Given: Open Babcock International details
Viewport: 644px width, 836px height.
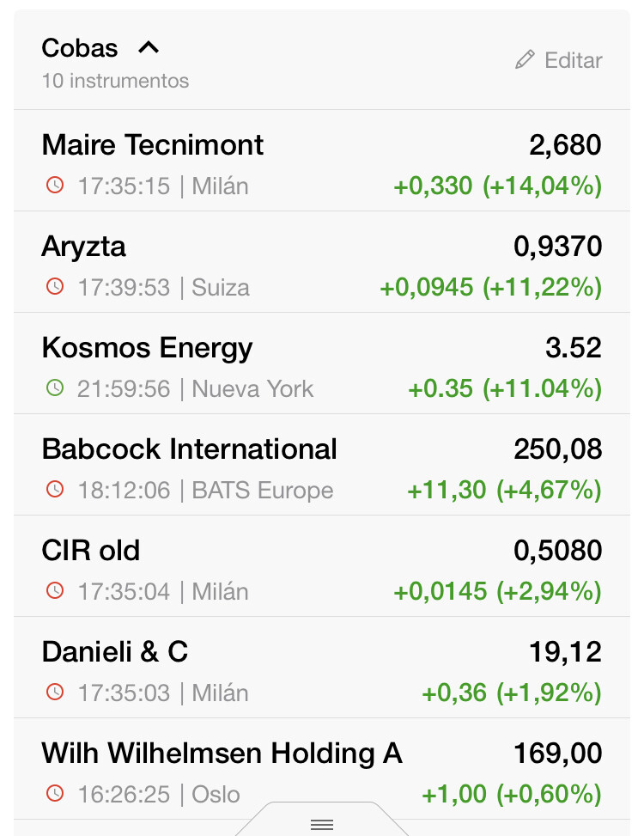Looking at the screenshot, I should (322, 464).
